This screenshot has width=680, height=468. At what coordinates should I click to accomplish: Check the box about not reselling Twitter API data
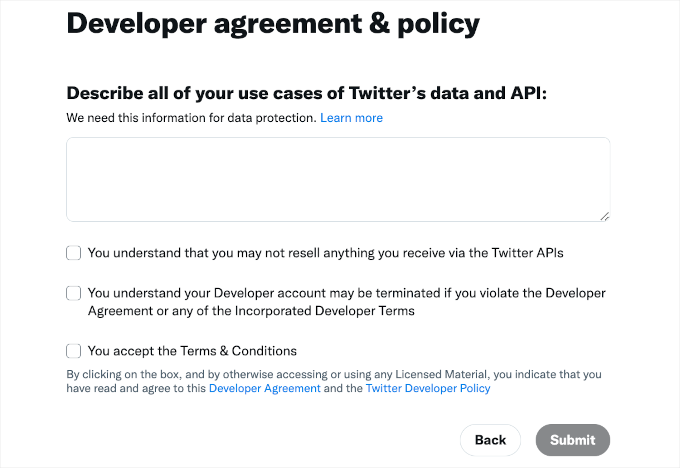pos(73,253)
